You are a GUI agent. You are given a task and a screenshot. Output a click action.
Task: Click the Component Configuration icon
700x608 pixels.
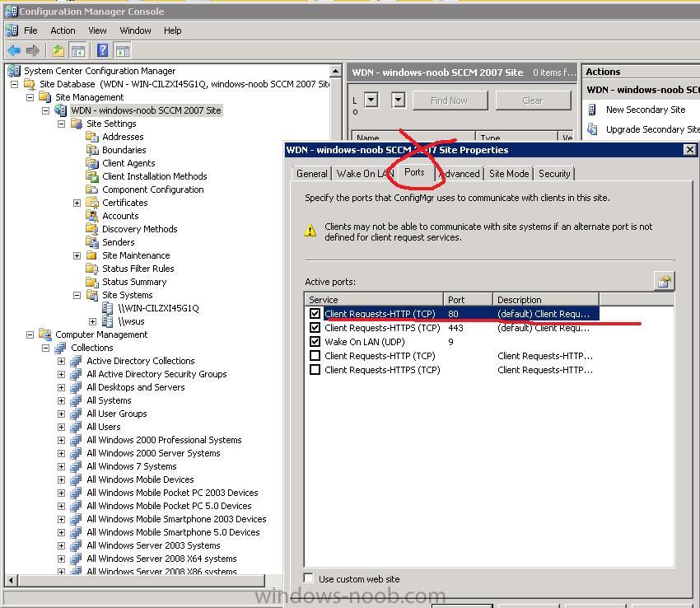[x=92, y=189]
